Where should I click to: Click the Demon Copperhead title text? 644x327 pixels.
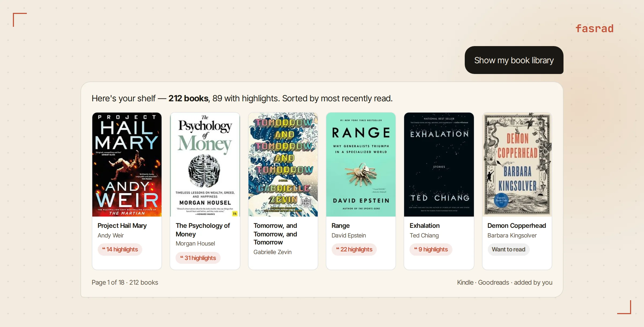click(x=517, y=226)
